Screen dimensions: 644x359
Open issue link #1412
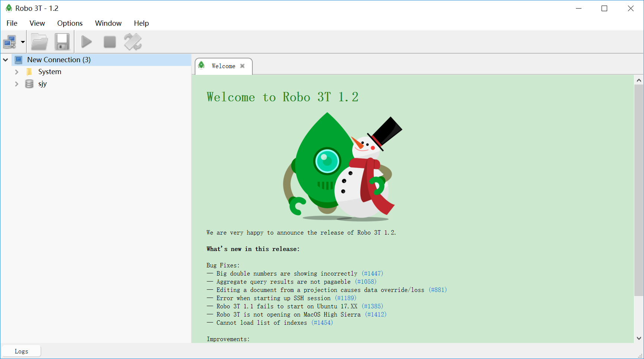click(x=376, y=315)
